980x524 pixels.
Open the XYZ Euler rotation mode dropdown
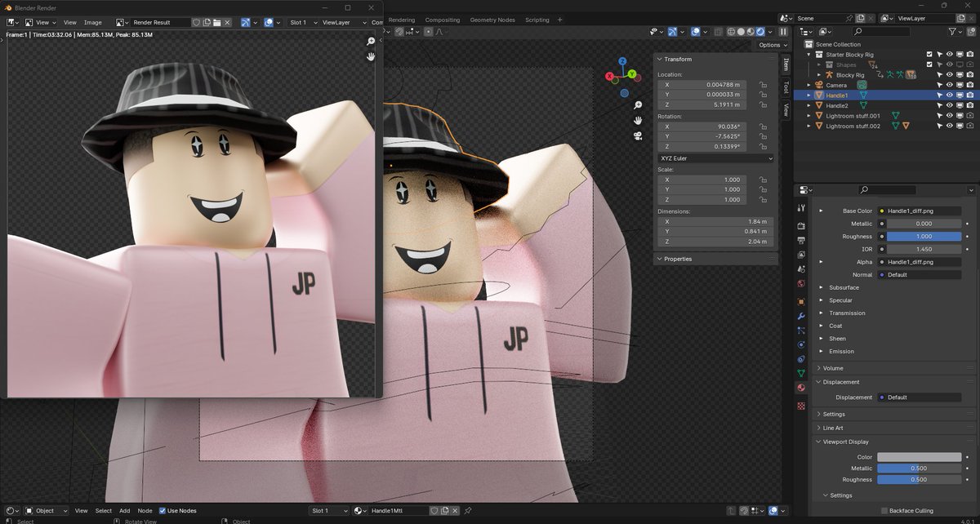[715, 158]
